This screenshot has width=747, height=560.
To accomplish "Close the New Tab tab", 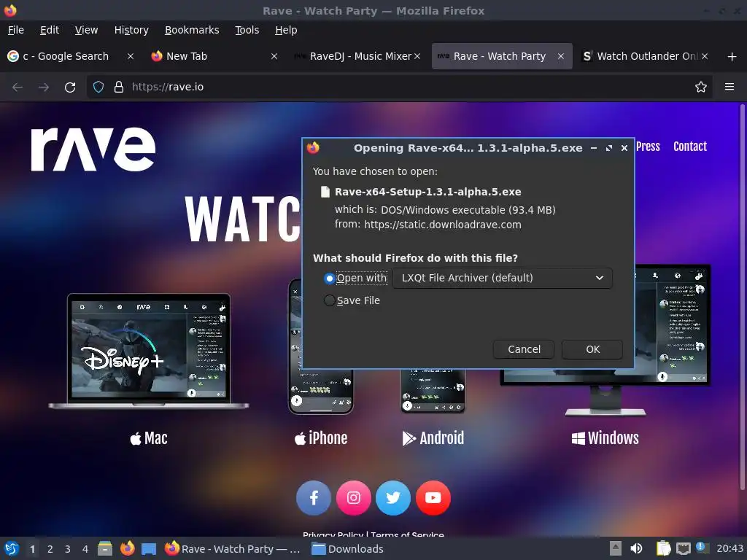I will [274, 56].
